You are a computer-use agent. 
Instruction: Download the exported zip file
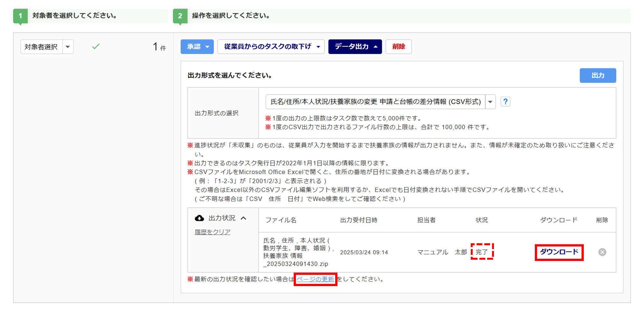click(x=559, y=252)
